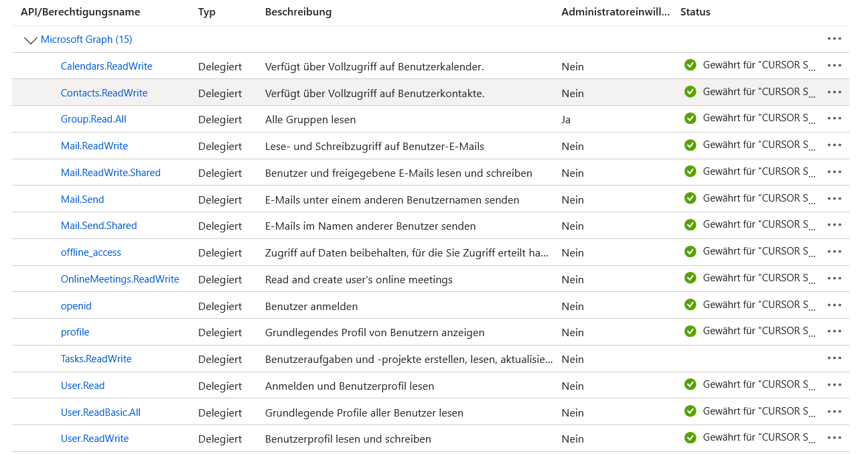868x454 pixels.
Task: Open ellipsis menu for User.Read row
Action: [x=834, y=384]
